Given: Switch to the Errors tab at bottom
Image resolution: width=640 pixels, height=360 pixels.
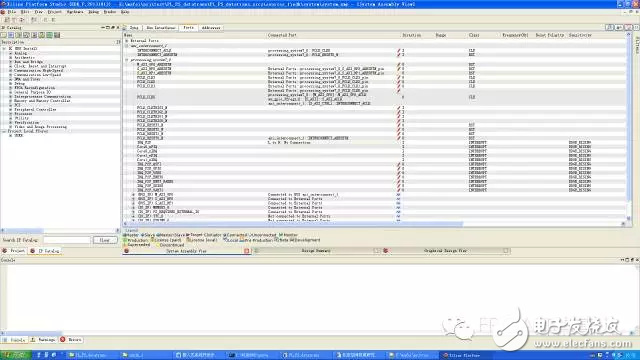Looking at the screenshot, I should 71,340.
